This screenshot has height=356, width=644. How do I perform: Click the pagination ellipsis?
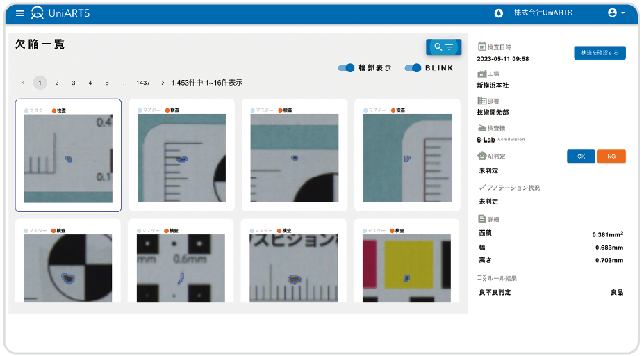[x=124, y=83]
